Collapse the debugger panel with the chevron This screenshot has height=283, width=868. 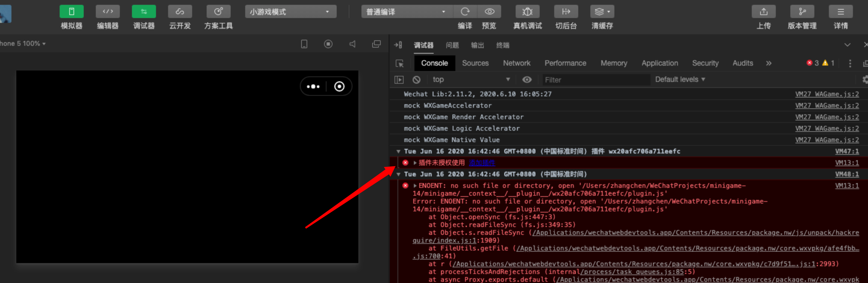pos(848,45)
